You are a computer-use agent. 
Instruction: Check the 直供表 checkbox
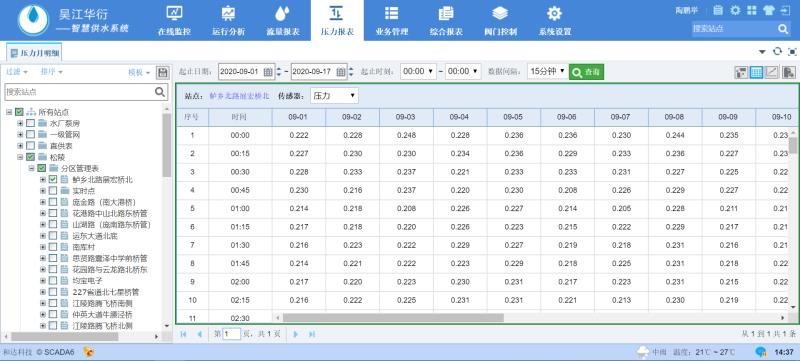[x=31, y=146]
